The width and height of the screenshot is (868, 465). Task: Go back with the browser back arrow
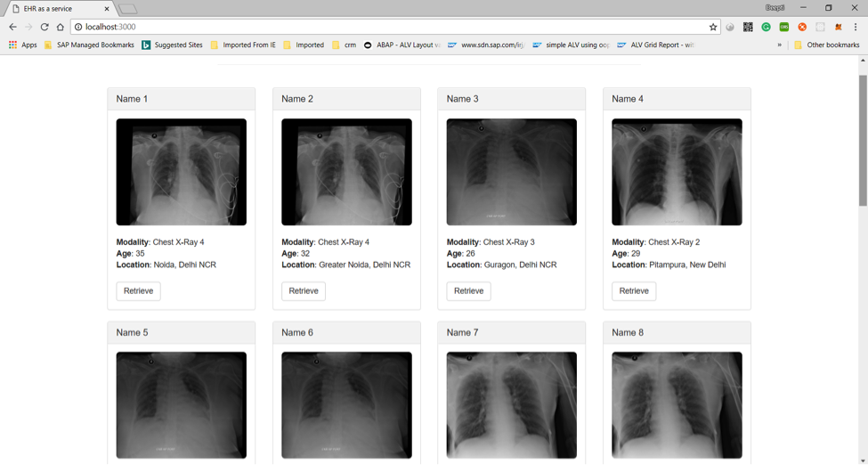point(12,27)
